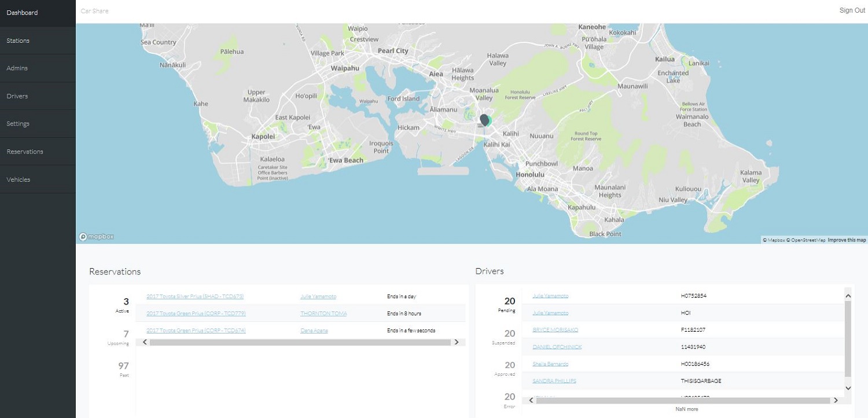868x418 pixels.
Task: Click the Mapbox logo on the map
Action: point(97,236)
